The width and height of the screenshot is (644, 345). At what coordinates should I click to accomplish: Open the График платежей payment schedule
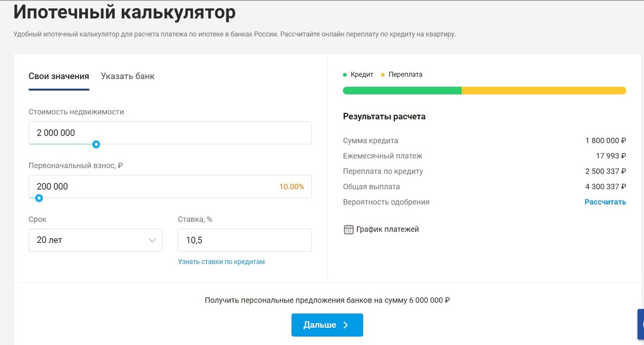pyautogui.click(x=387, y=229)
